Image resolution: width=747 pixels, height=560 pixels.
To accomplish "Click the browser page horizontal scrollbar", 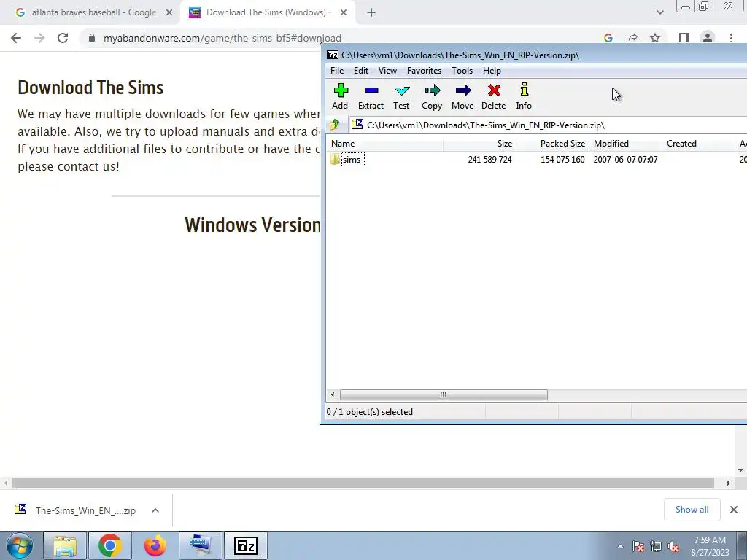I will 363,483.
